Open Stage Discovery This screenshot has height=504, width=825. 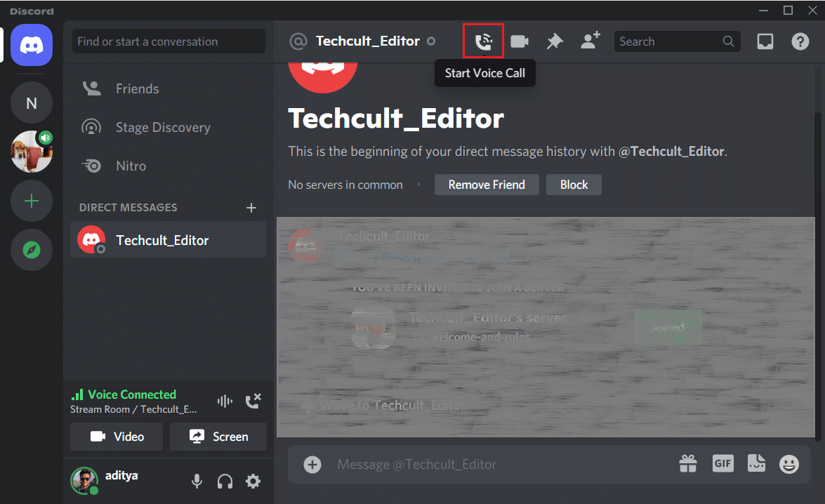point(169,127)
